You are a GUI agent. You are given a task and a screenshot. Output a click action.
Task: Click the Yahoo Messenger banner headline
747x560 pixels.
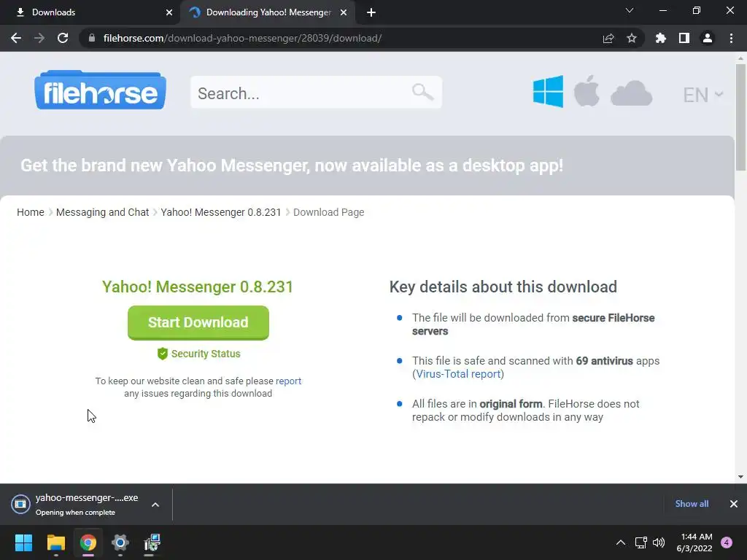(x=292, y=166)
